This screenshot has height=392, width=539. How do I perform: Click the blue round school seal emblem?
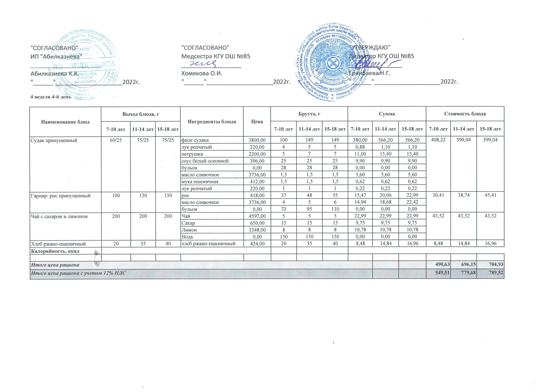point(332,63)
